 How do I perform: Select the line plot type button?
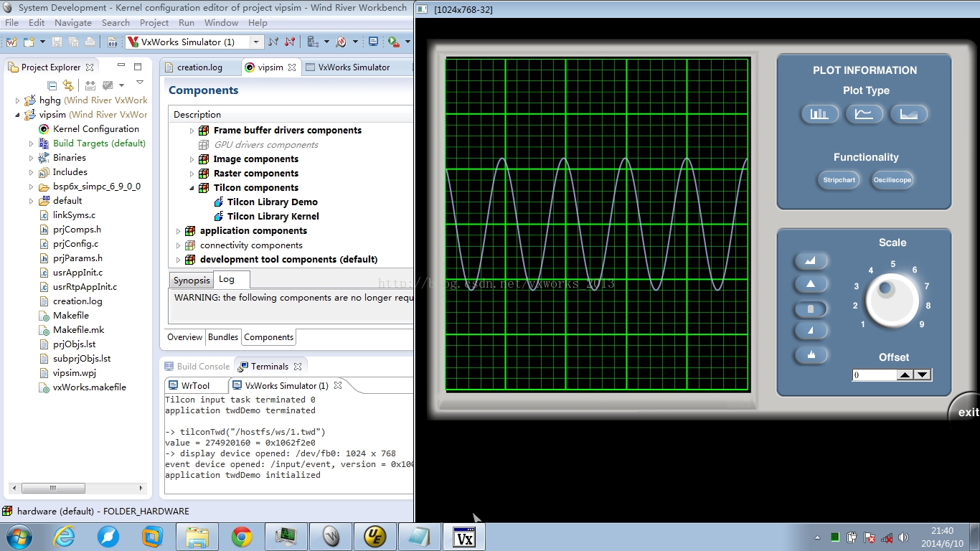click(x=864, y=114)
